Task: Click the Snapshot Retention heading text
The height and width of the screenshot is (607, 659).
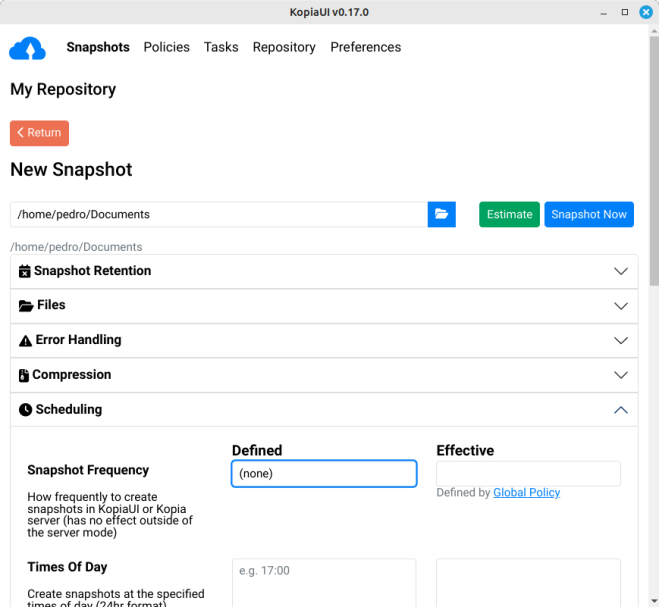Action: tap(92, 271)
